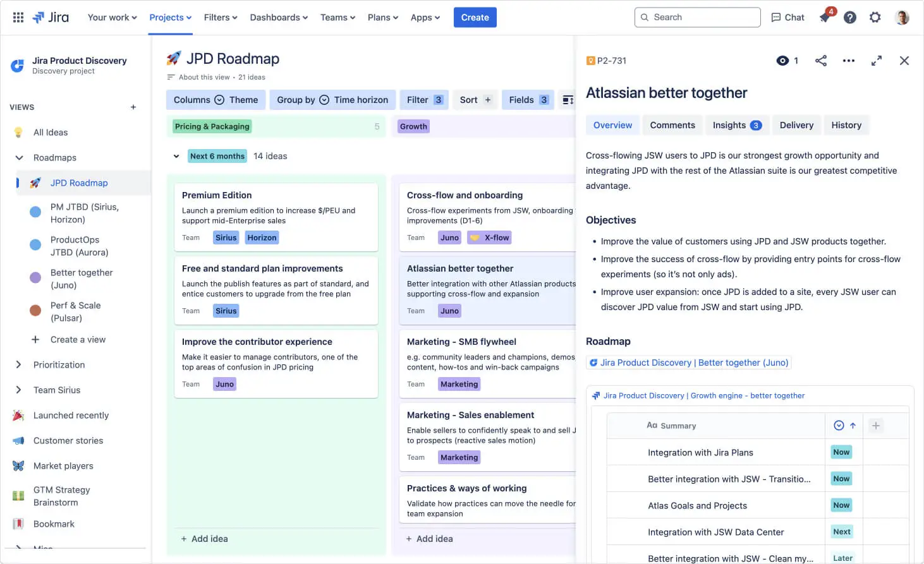The width and height of the screenshot is (924, 564).
Task: Open the Cross-flow and onboarding card
Action: (x=487, y=217)
